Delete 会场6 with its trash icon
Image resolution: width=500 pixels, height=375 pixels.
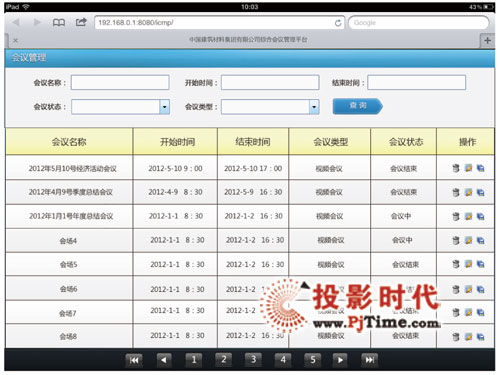456,289
